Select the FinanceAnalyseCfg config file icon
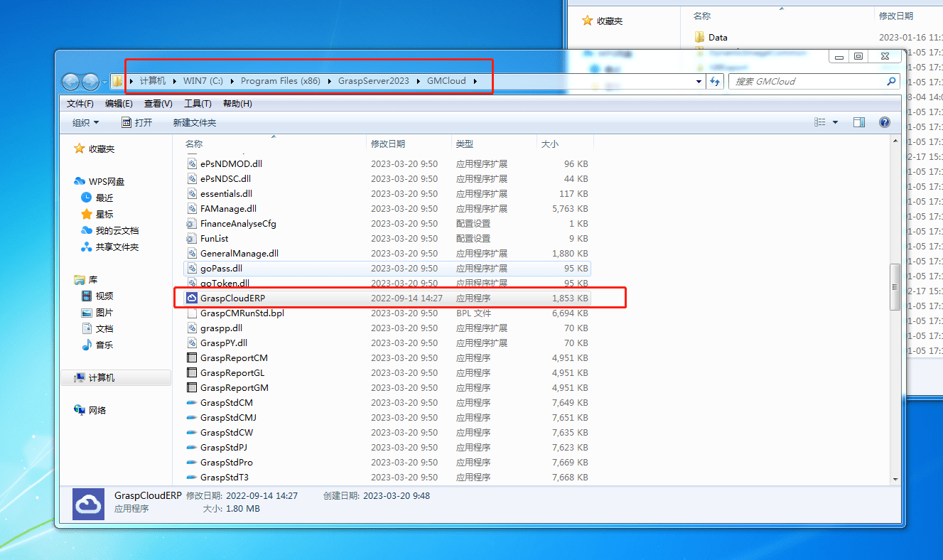 point(192,223)
